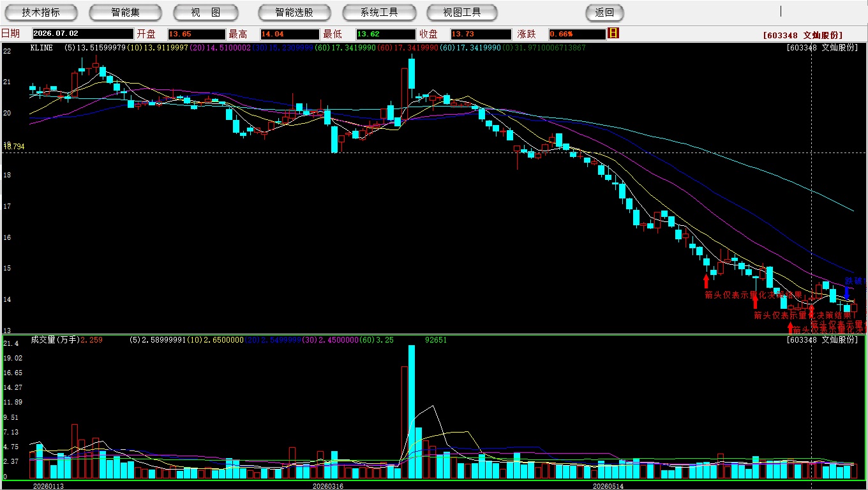Viewport: 868px width, 490px height.
Task: Click the 最高 value field 14.04
Action: click(289, 34)
